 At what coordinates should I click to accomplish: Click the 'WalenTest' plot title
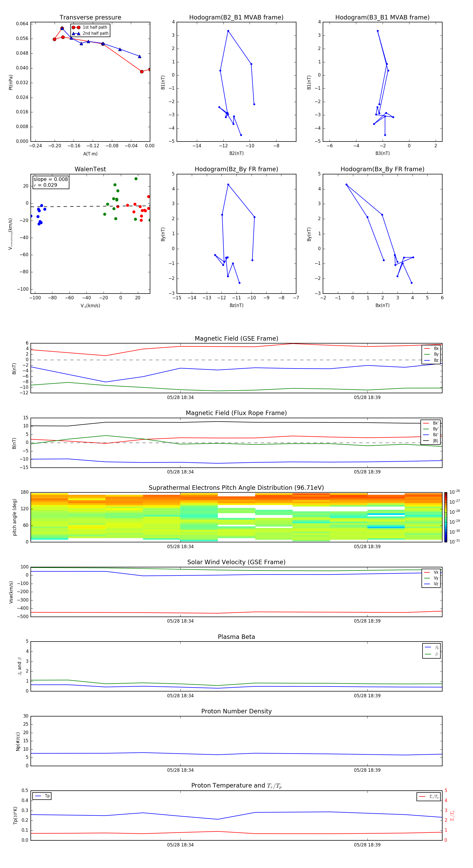pos(90,169)
